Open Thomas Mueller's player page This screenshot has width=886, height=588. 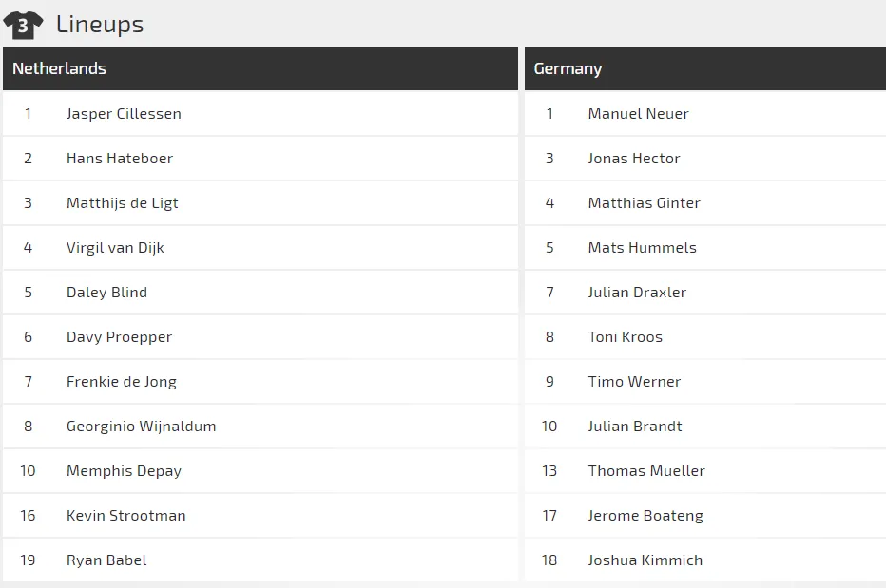pyautogui.click(x=646, y=471)
